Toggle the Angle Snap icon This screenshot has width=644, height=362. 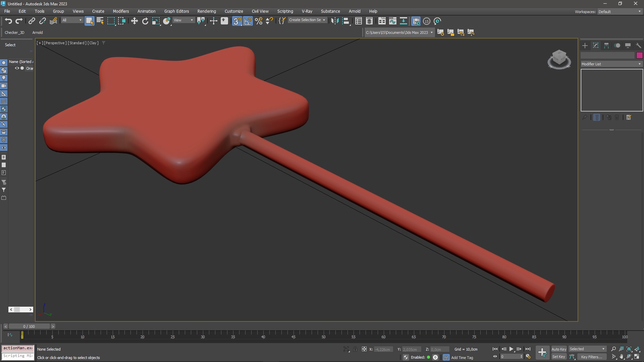point(248,21)
